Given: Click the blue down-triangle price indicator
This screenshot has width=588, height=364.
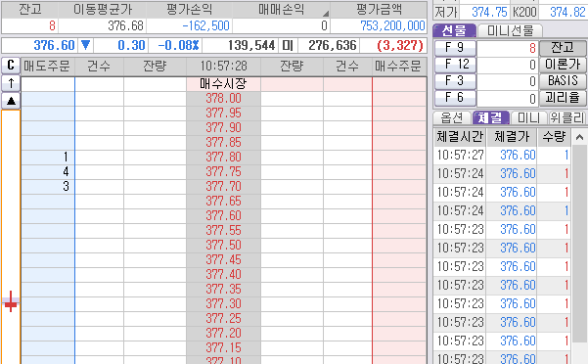Looking at the screenshot, I should click(85, 45).
